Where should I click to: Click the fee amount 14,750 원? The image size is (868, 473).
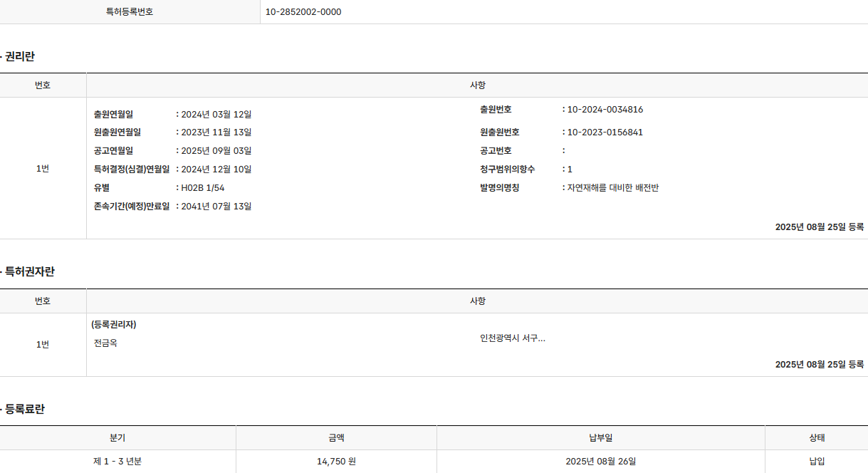336,462
